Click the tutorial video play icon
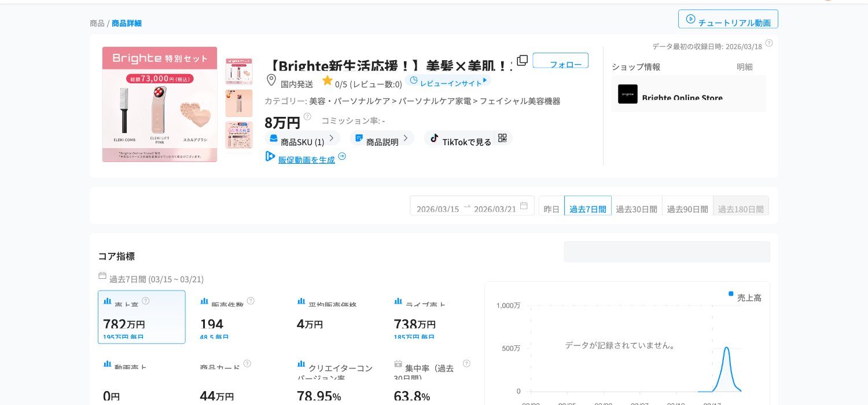The width and height of the screenshot is (868, 405). [691, 19]
